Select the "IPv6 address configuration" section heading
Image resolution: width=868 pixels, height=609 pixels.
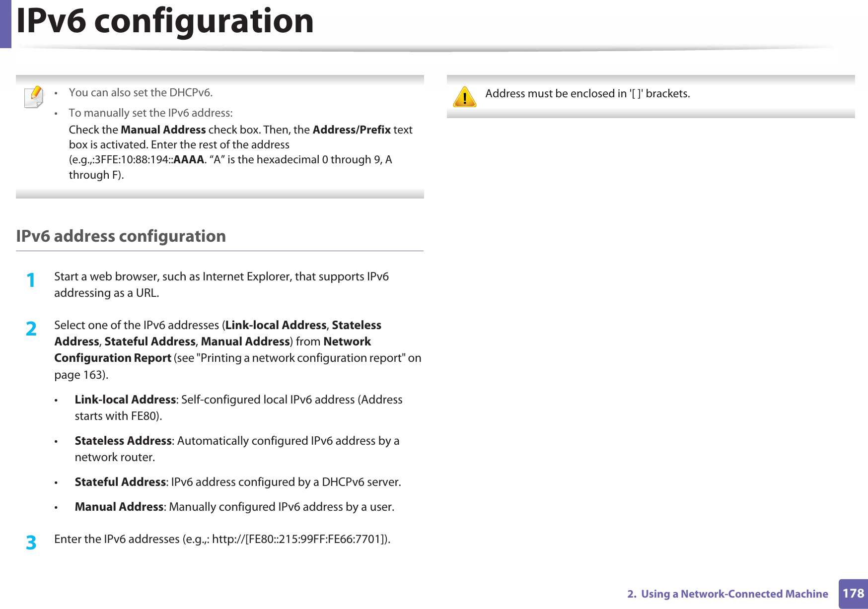point(121,236)
